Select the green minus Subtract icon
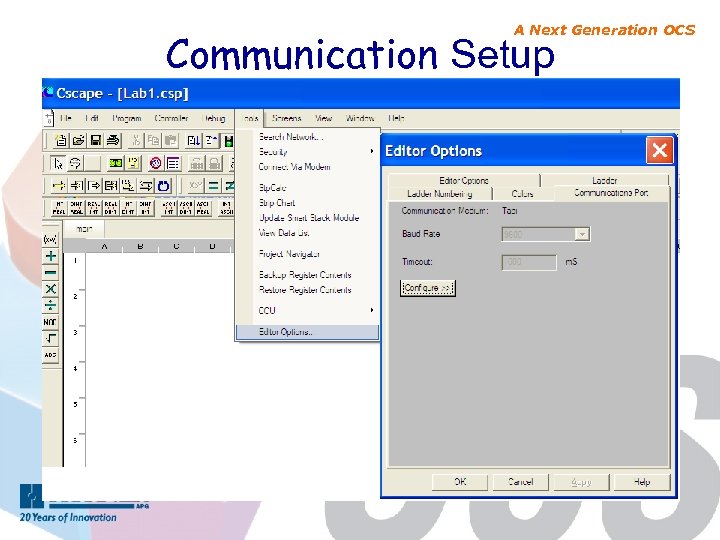720x540 pixels. 51,273
